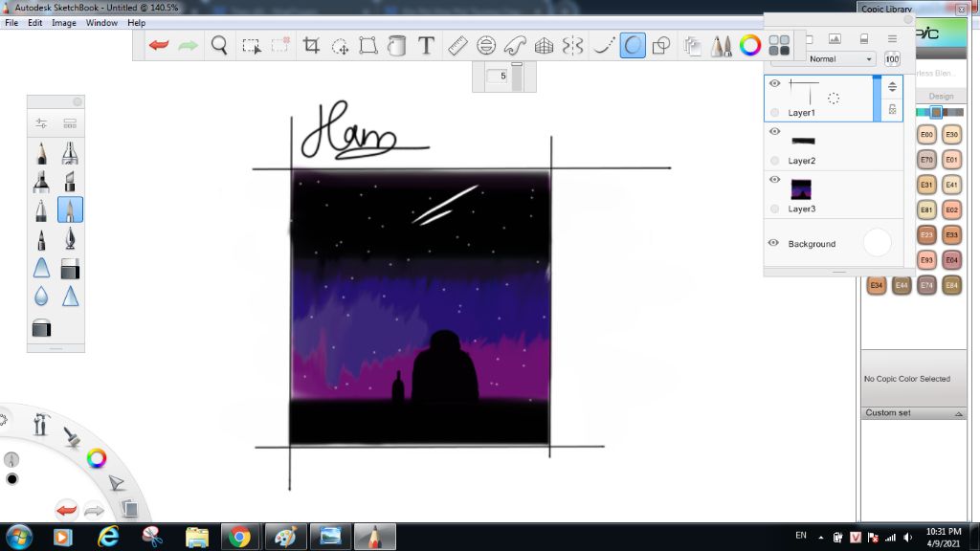The width and height of the screenshot is (980, 551).
Task: Open the Edit menu
Action: tap(35, 23)
